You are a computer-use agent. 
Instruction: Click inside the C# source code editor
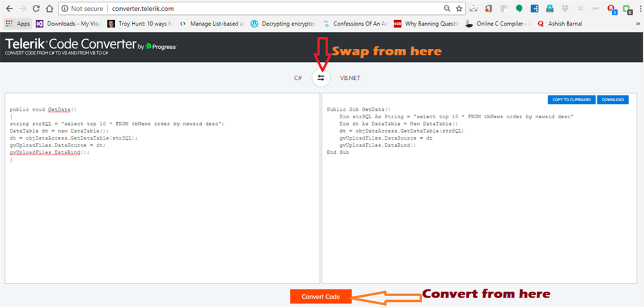point(162,188)
